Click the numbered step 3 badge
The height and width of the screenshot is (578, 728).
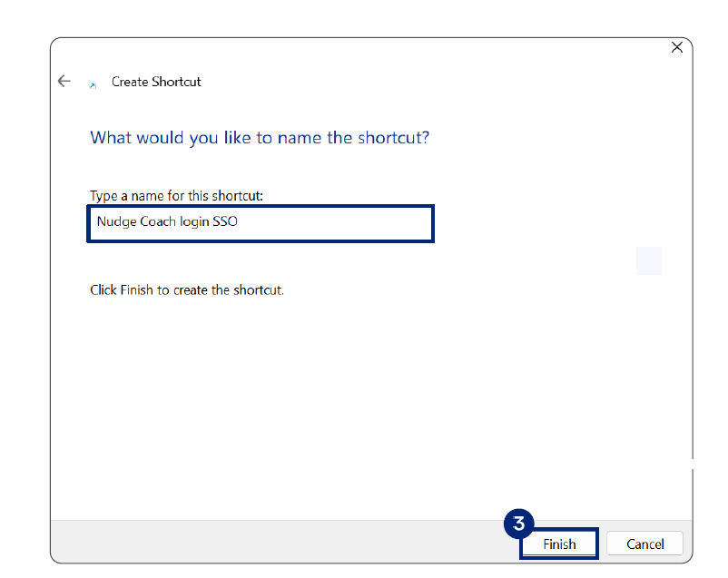[518, 524]
